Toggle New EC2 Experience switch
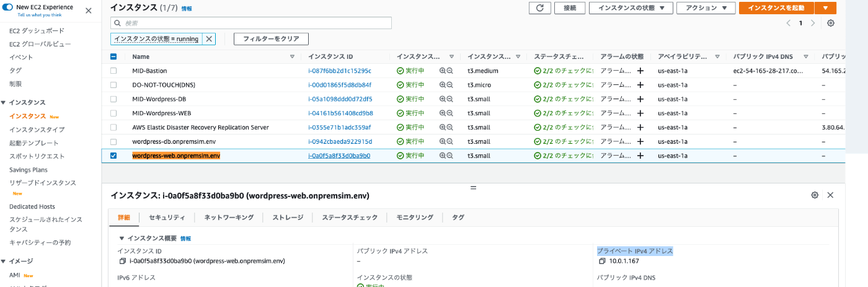 coord(8,7)
